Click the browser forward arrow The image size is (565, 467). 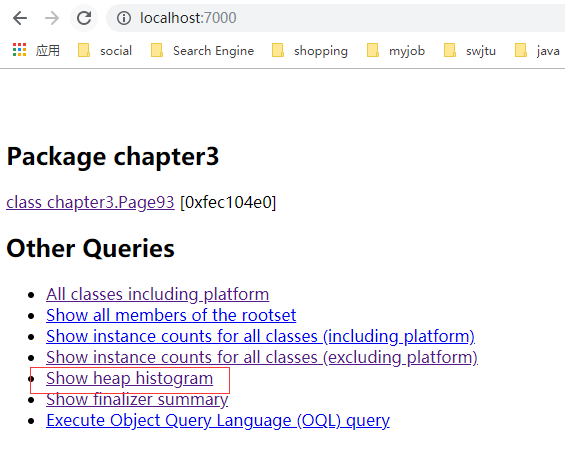[x=52, y=18]
